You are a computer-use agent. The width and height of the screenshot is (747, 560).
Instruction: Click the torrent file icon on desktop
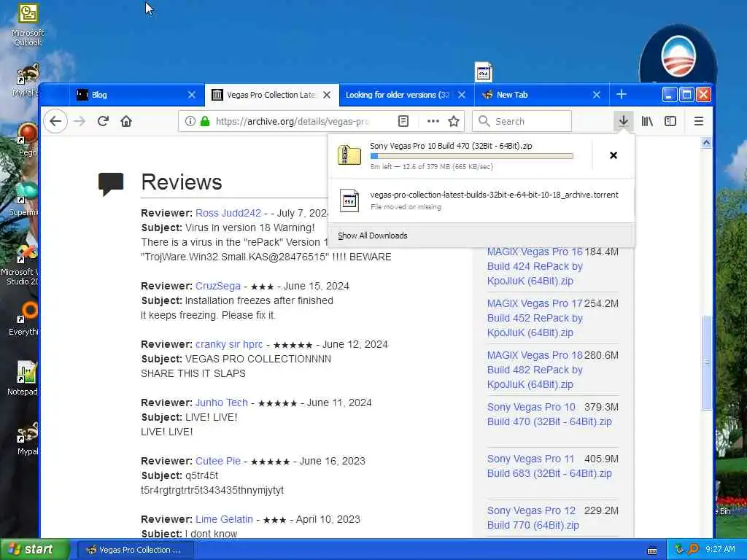[x=484, y=72]
